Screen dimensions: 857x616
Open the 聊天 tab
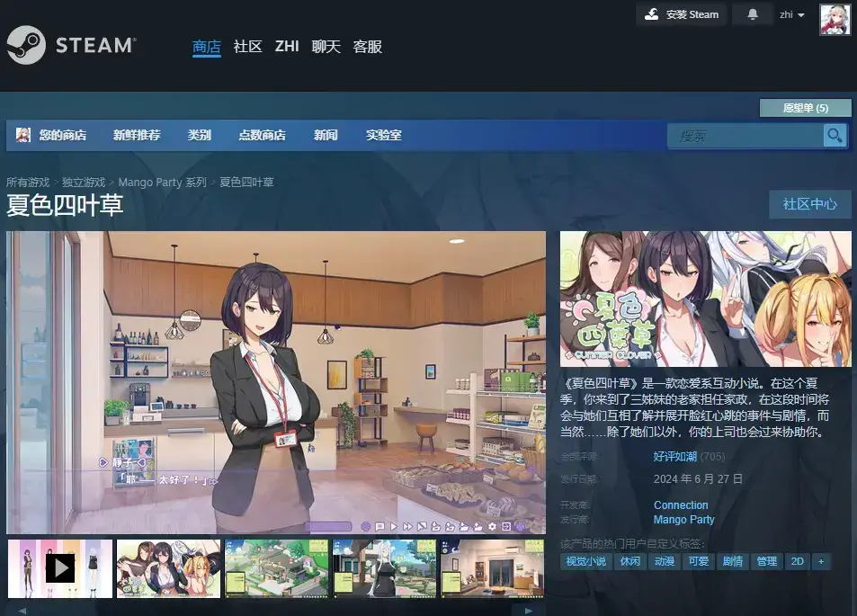[x=326, y=47]
